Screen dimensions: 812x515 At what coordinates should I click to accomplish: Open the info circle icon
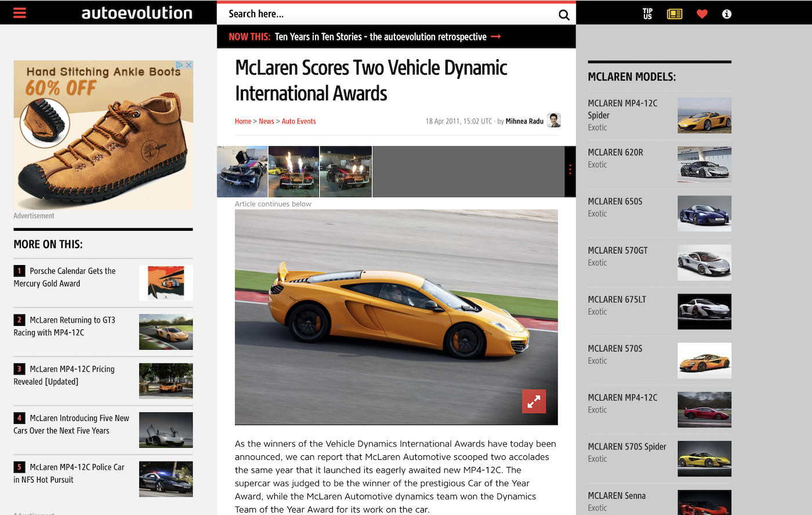coord(727,14)
